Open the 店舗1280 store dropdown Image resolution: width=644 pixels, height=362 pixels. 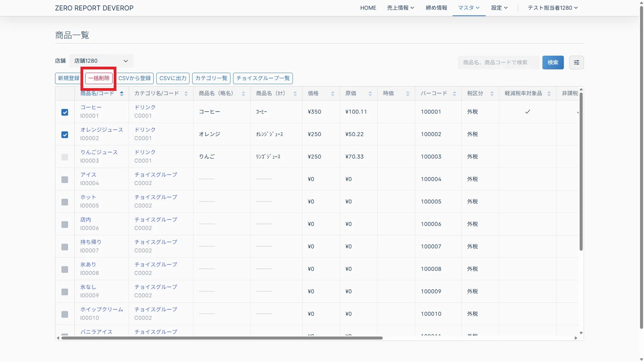tap(101, 61)
